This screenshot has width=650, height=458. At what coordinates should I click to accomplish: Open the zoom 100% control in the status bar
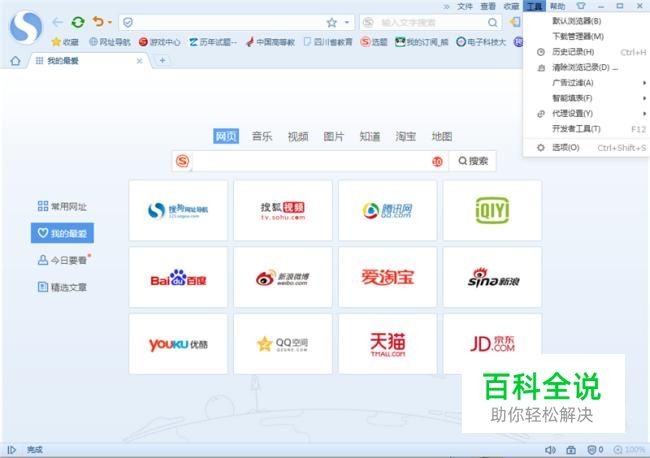(x=629, y=450)
